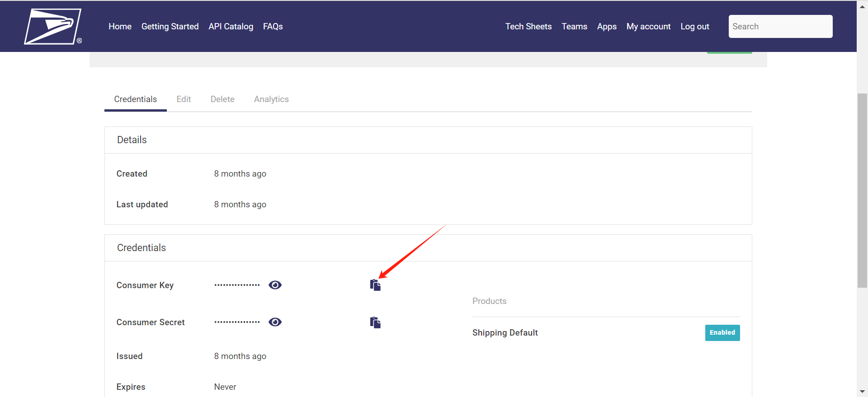The width and height of the screenshot is (868, 397).
Task: Open the Delete tab
Action: (x=222, y=99)
